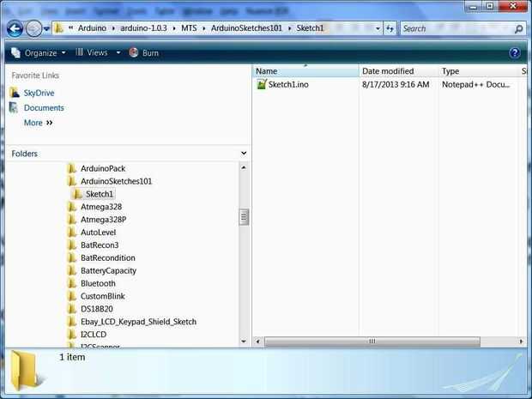Refresh the folder with the refresh button
The height and width of the screenshot is (399, 532).
390,29
